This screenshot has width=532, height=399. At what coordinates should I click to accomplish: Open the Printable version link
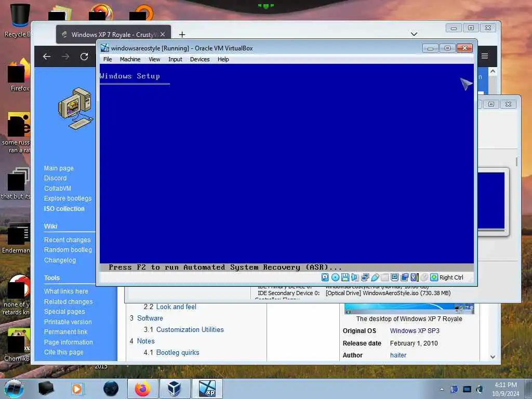point(68,322)
